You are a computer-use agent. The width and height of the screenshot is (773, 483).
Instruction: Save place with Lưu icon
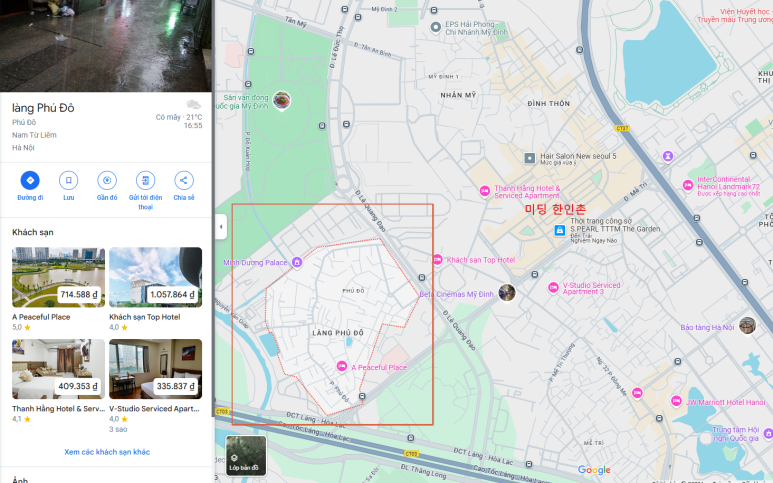68,181
